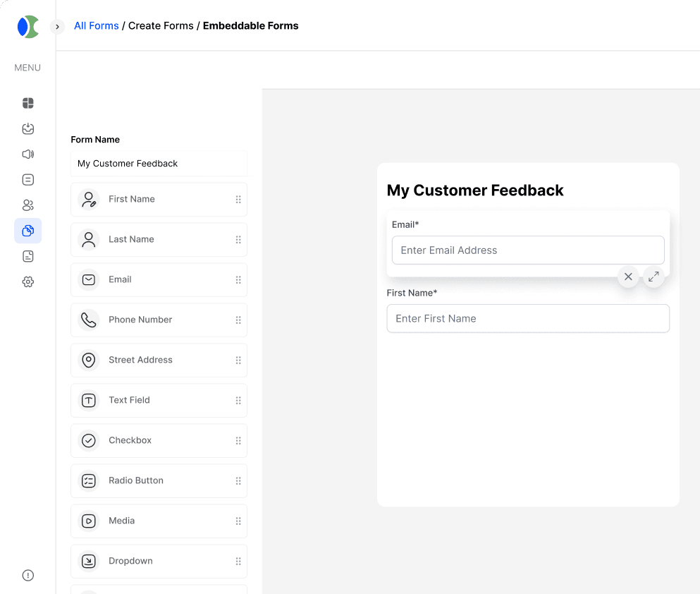Viewport: 700px width, 594px height.
Task: Select the Text Field icon
Action: pyautogui.click(x=89, y=400)
